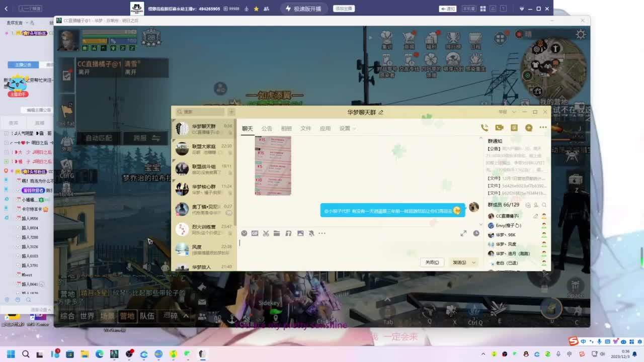The height and width of the screenshot is (362, 644).
Task: Click the headphones music-share icon
Action: coord(288,233)
